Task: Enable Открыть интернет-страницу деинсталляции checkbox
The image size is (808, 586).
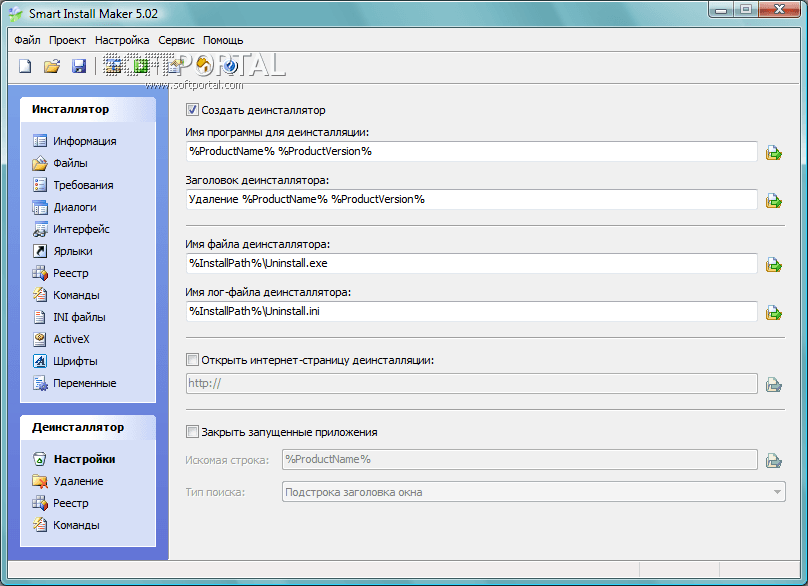Action: (x=192, y=360)
